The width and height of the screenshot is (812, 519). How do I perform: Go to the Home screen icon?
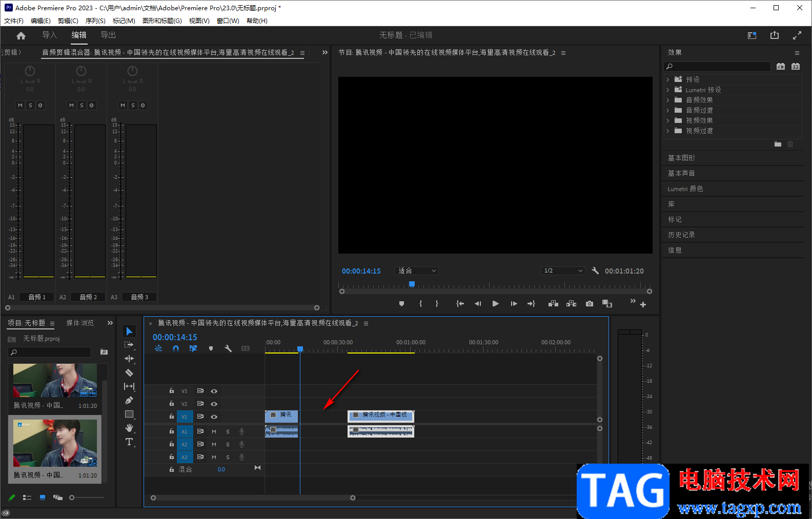click(21, 35)
